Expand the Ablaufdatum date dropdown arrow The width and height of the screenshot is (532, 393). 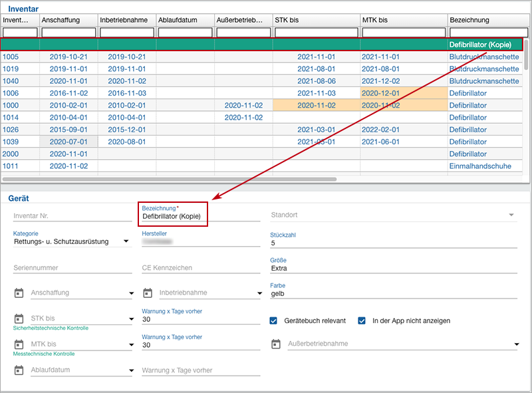131,370
